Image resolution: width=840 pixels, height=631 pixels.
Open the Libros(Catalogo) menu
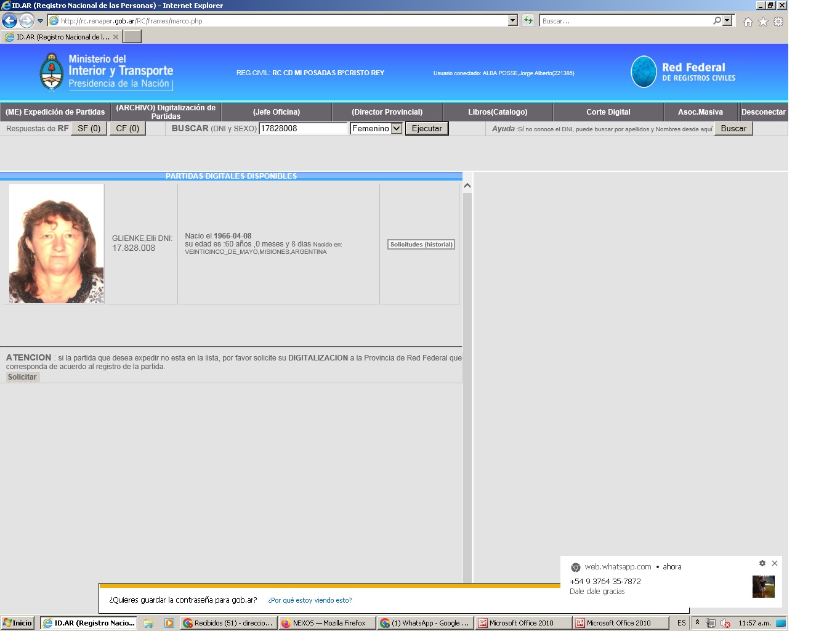click(498, 112)
